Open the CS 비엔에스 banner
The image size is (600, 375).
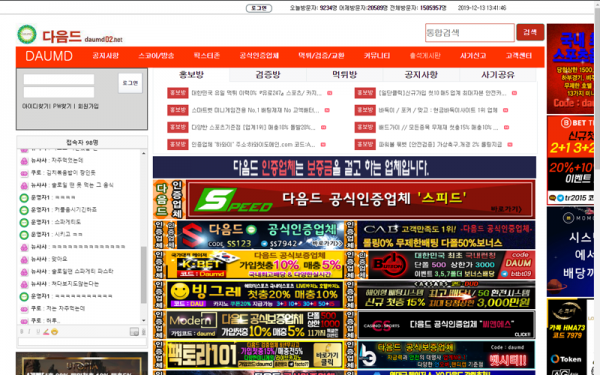pyautogui.click(x=446, y=325)
